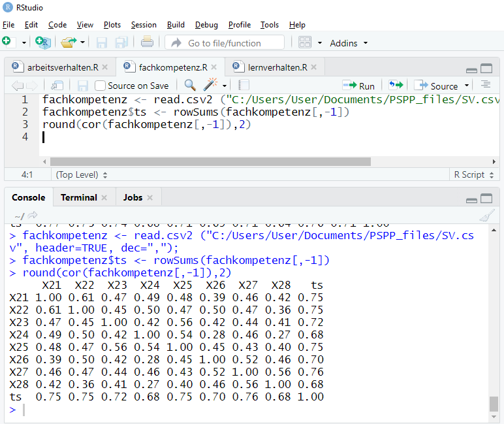The height and width of the screenshot is (424, 504).
Task: Click the Open file folder icon
Action: coord(69,42)
